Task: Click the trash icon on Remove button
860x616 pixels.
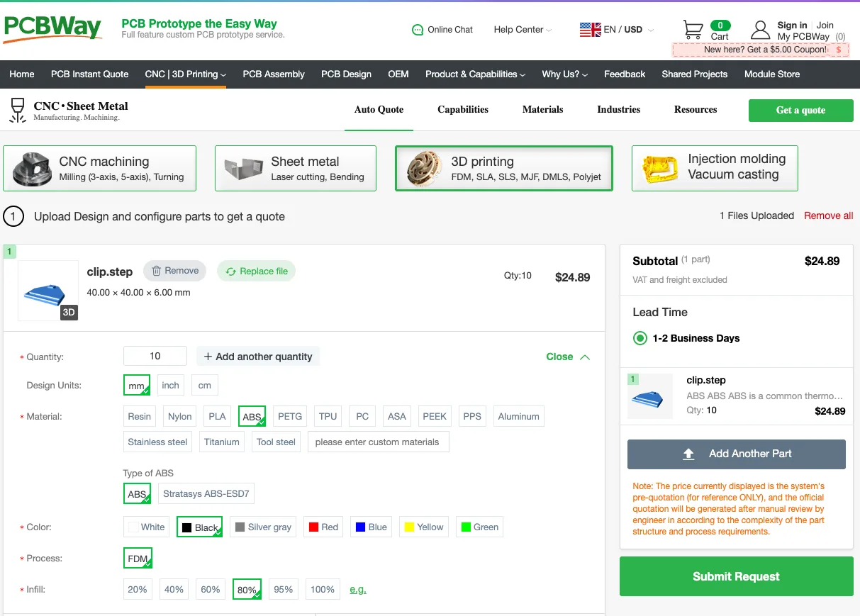Action: 157,271
